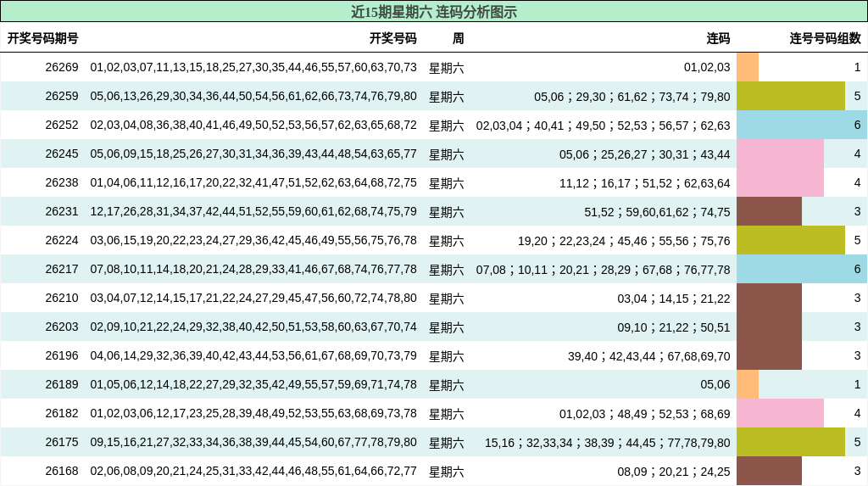Select period number 26252
Image resolution: width=868 pixels, height=486 pixels.
[62, 125]
